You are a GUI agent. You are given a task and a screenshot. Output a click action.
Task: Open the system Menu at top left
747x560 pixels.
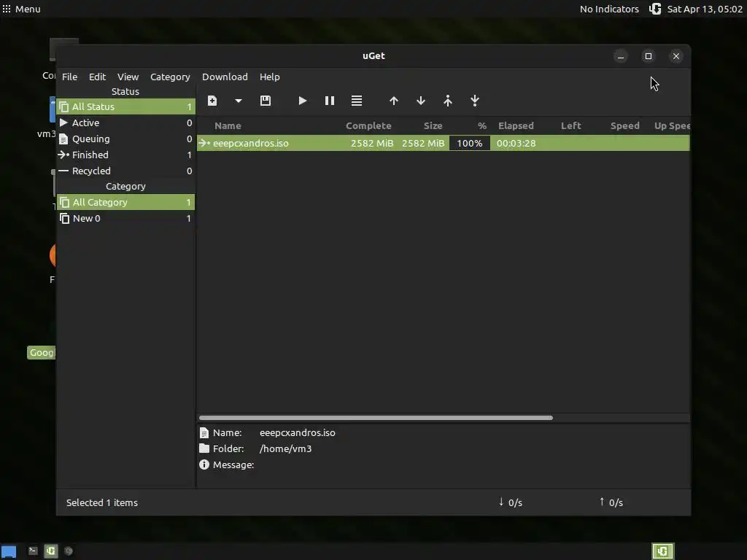pyautogui.click(x=21, y=9)
